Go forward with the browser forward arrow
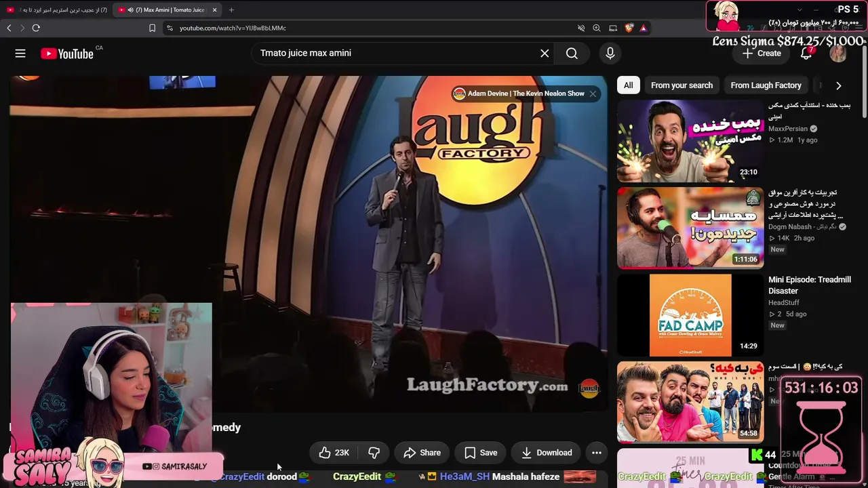Image resolution: width=868 pixels, height=488 pixels. click(22, 28)
